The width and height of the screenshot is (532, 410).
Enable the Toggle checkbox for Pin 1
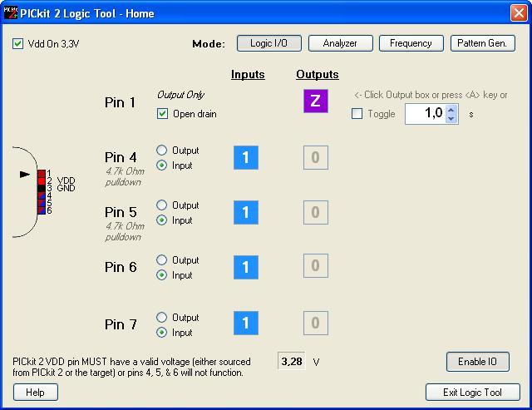click(x=357, y=114)
